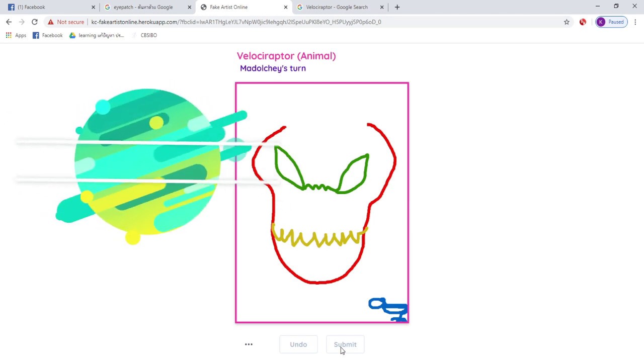Click the Not secure warning icon

(51, 22)
